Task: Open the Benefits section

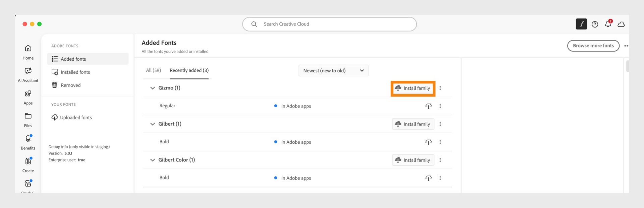Action: pyautogui.click(x=28, y=142)
